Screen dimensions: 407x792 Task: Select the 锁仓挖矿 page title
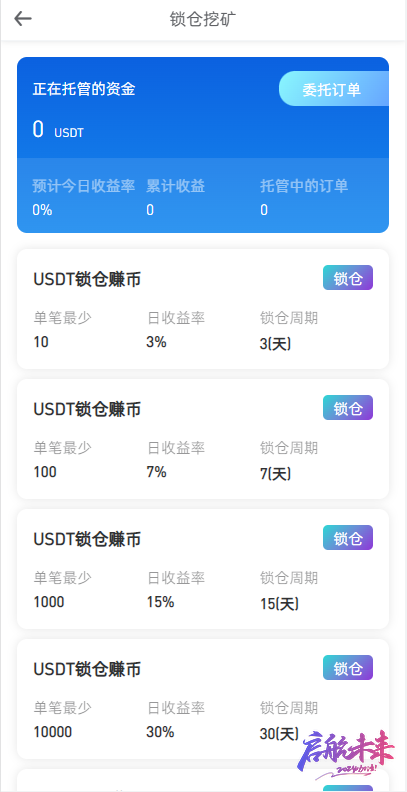point(203,19)
